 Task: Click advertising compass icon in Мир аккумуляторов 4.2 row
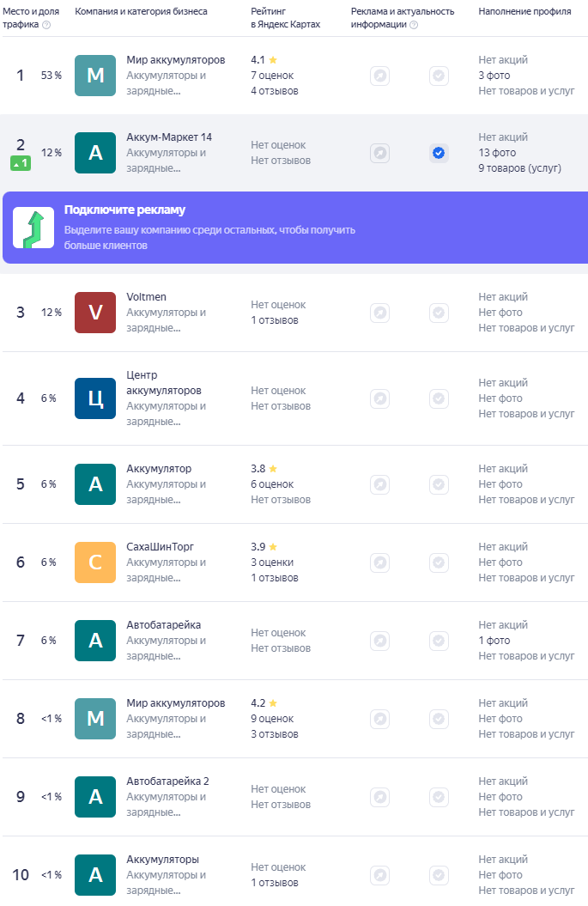tap(380, 719)
